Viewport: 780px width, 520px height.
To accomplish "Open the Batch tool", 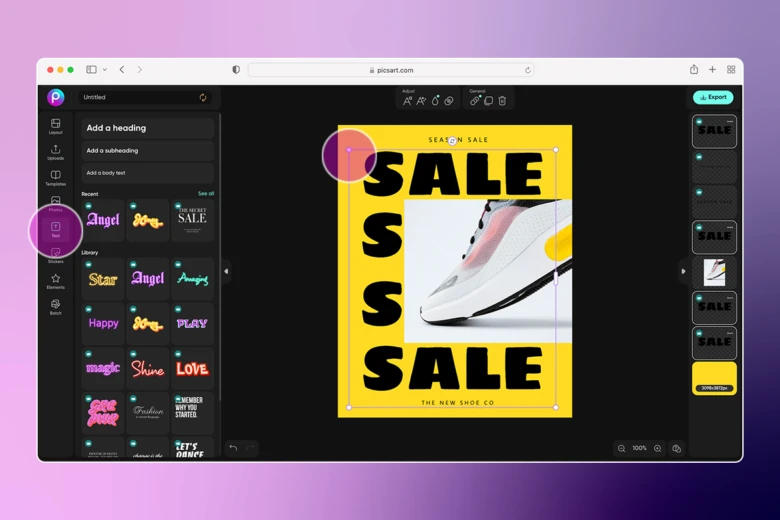I will [x=56, y=307].
